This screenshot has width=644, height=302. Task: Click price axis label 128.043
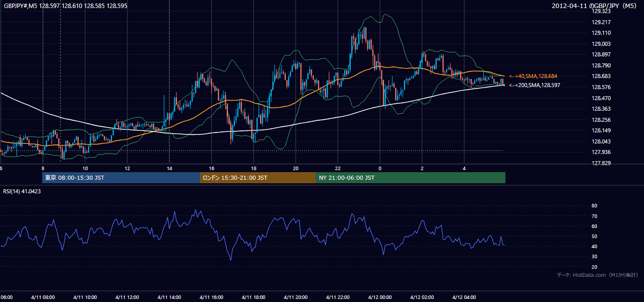[601, 141]
